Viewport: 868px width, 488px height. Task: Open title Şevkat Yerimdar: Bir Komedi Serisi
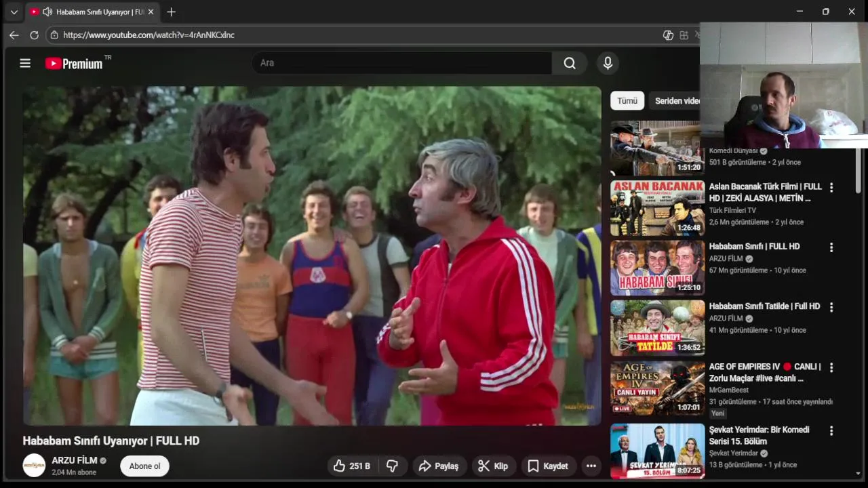pos(759,435)
